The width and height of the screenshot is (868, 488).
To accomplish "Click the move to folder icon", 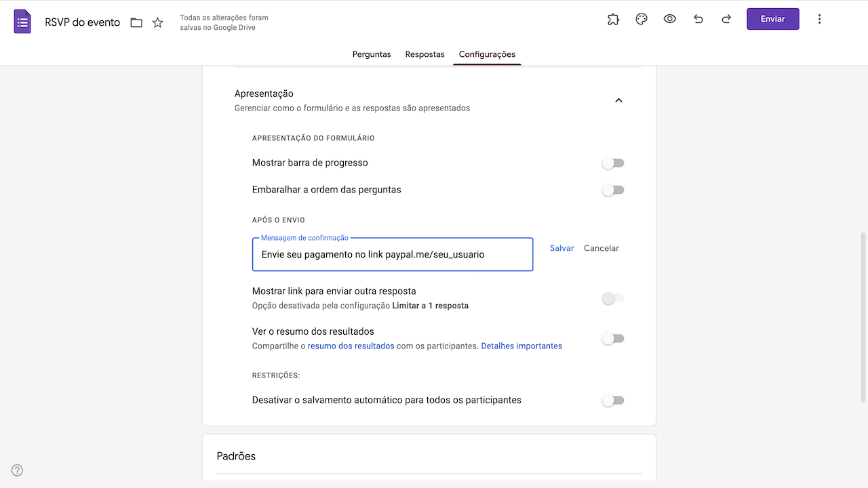I will click(x=136, y=22).
